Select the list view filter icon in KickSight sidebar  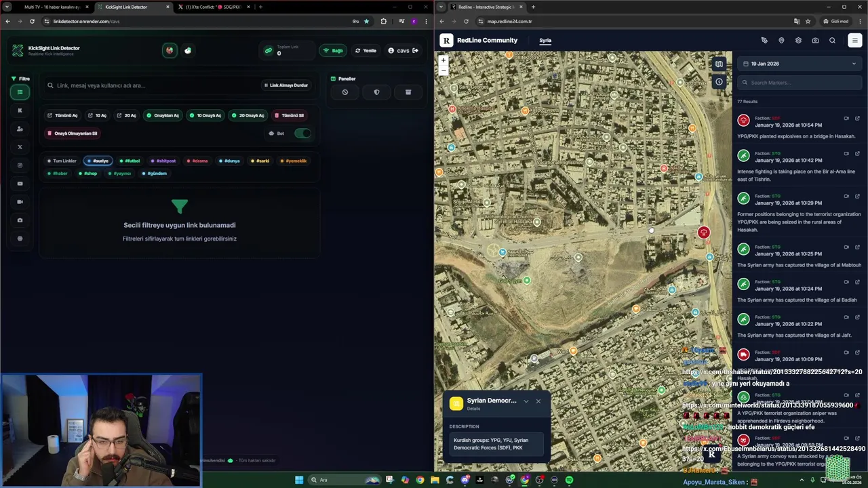[20, 92]
